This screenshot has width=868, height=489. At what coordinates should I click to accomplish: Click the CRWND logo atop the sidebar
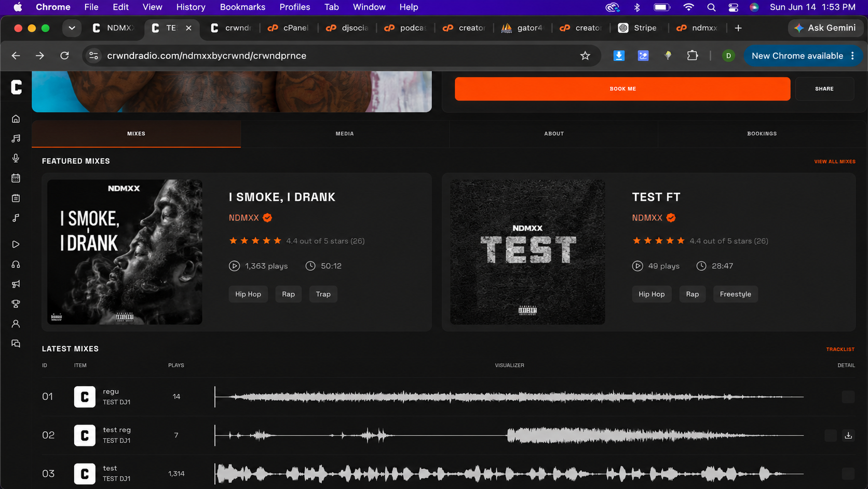[17, 87]
